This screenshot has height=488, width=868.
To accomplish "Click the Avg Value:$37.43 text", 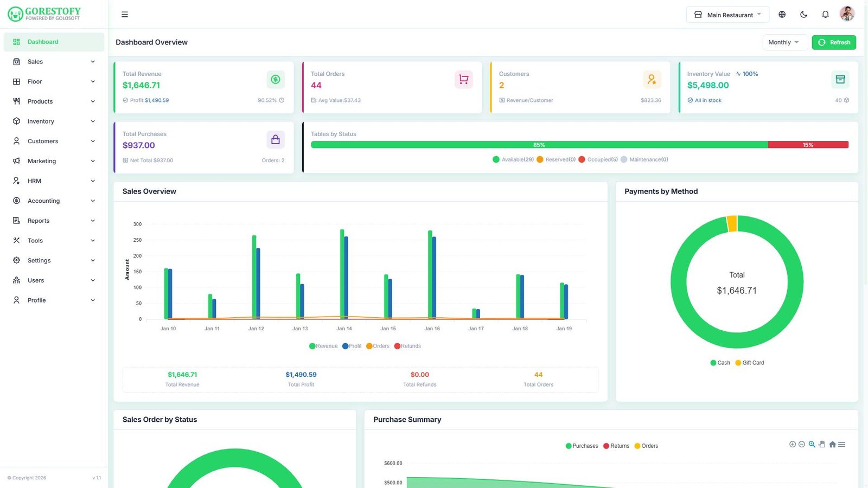I will pos(340,100).
